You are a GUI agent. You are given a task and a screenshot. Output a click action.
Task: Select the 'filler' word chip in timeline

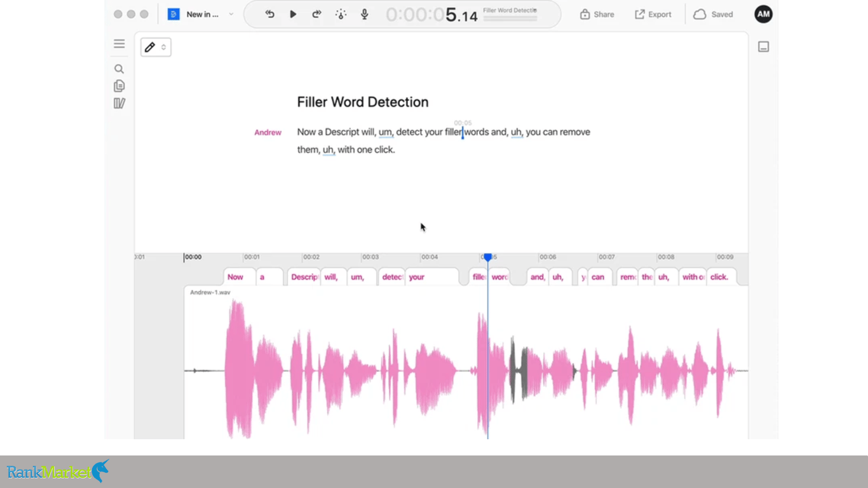tap(479, 277)
